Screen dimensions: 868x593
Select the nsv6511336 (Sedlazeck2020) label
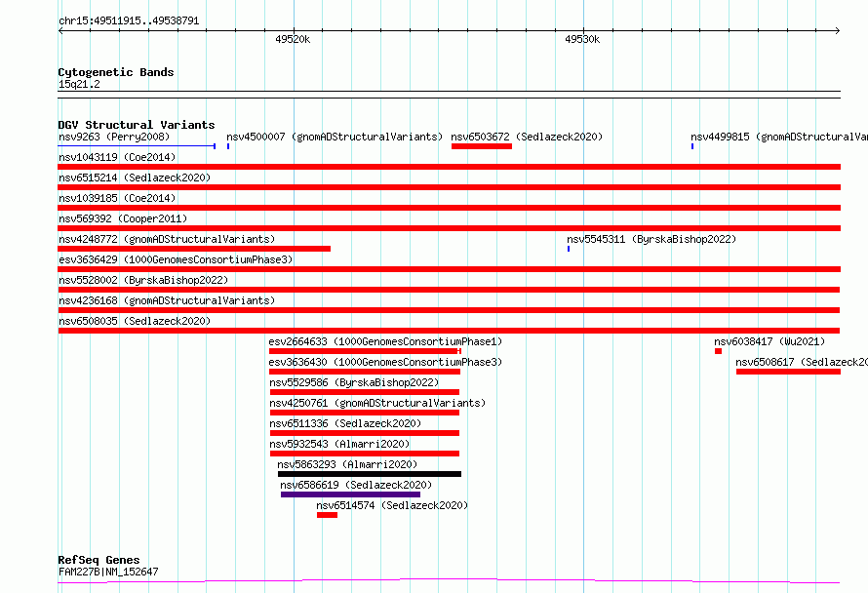tap(345, 423)
